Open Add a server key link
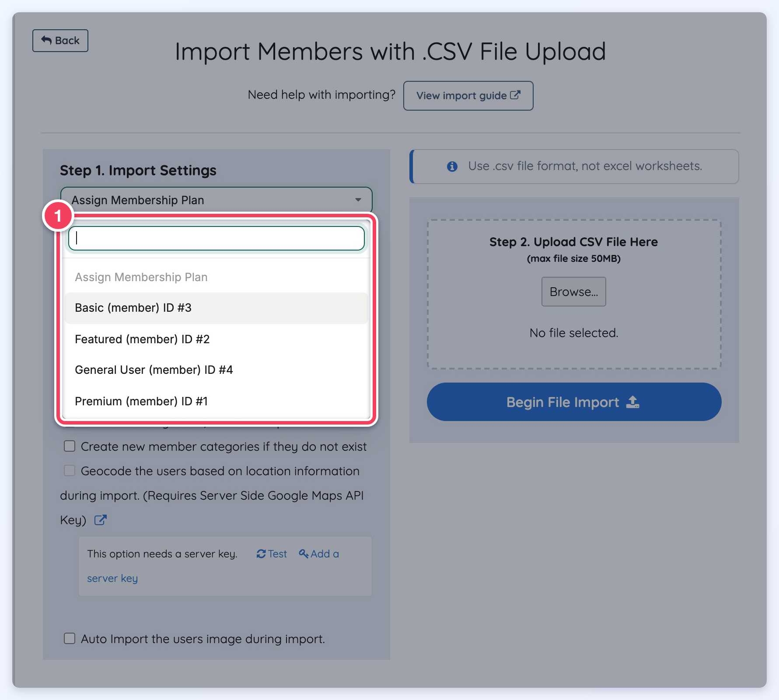 [x=318, y=554]
